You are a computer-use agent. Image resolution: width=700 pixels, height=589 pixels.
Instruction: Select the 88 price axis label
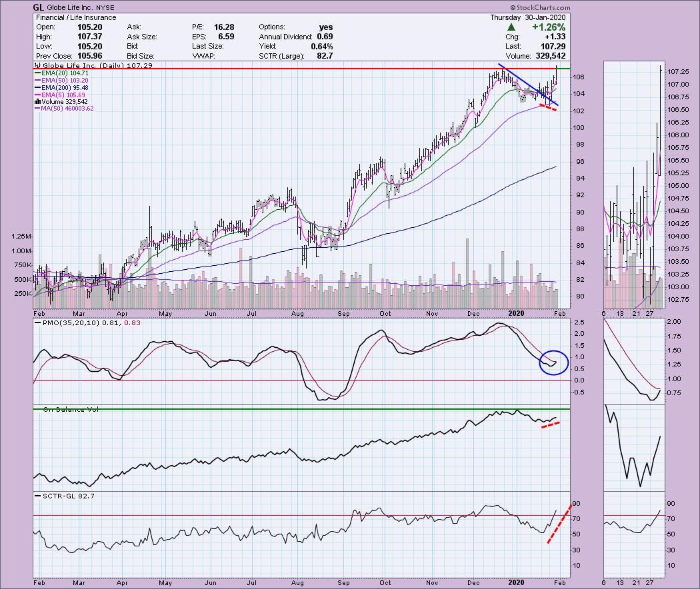coord(580,229)
